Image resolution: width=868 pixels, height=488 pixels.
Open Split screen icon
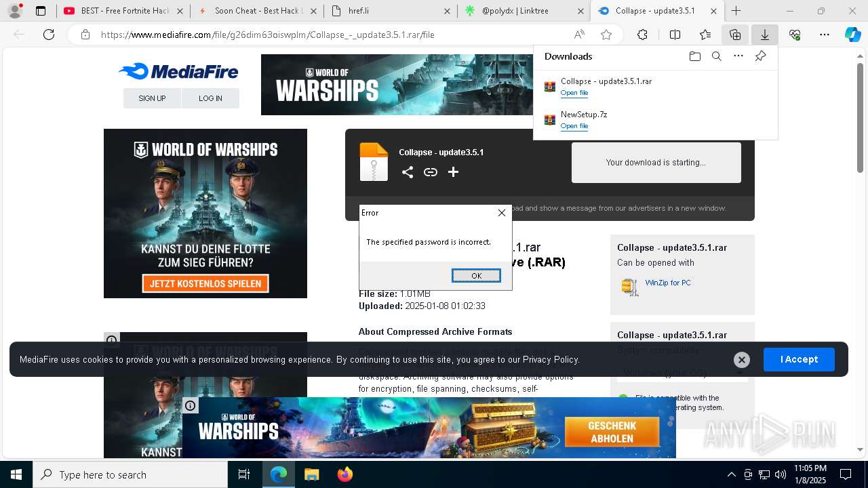pyautogui.click(x=675, y=35)
